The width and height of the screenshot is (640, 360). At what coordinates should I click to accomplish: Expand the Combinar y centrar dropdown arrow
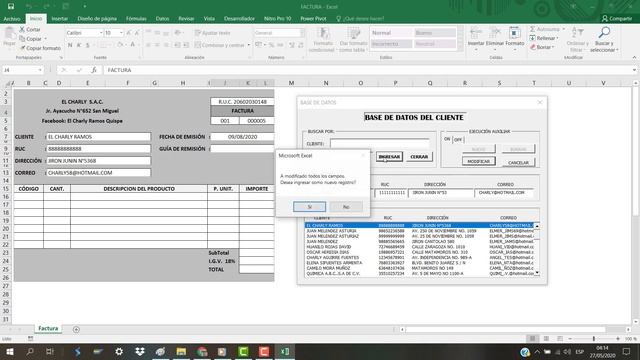(x=249, y=45)
